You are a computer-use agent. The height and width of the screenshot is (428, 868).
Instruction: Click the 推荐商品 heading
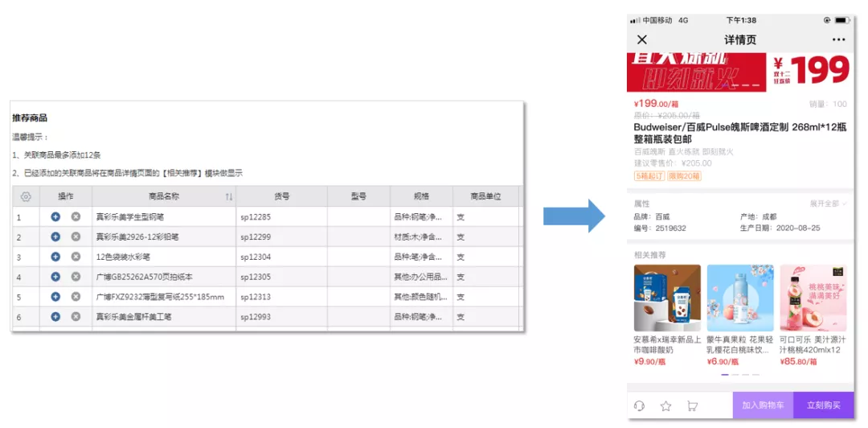coord(30,118)
